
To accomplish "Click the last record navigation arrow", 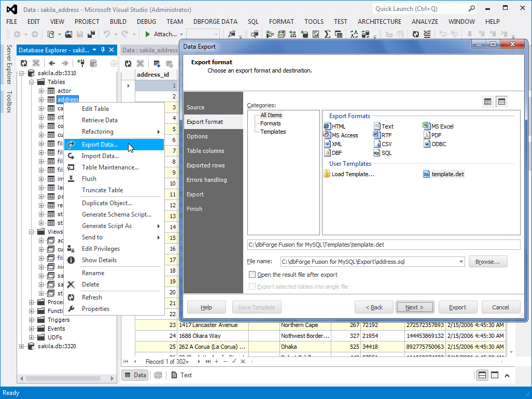I will (208, 361).
